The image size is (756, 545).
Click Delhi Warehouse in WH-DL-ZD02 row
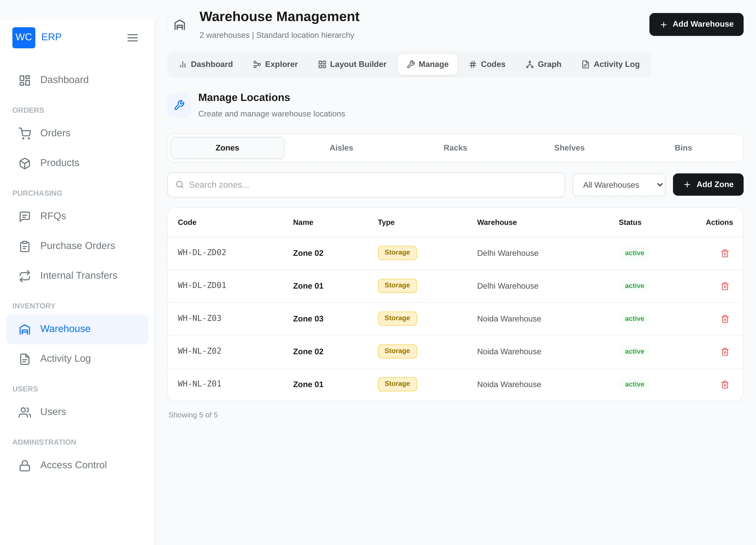[x=507, y=253]
